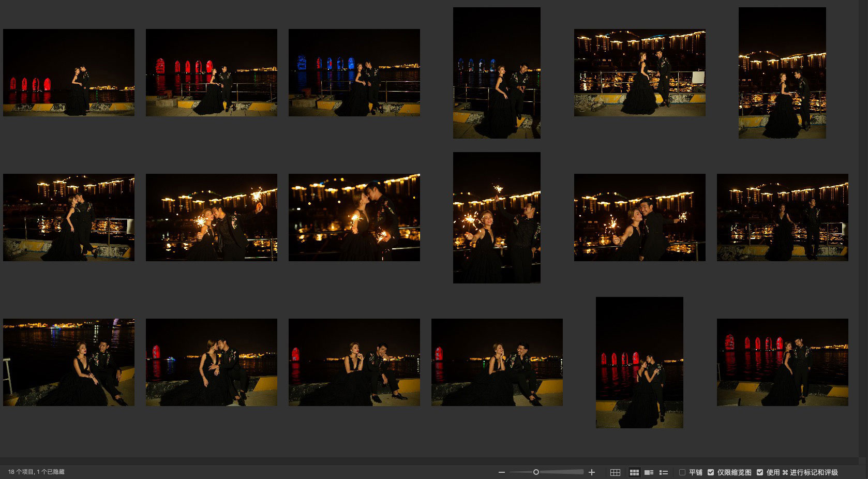
Task: Select photo of couple standing apart facing camera
Action: (782, 217)
